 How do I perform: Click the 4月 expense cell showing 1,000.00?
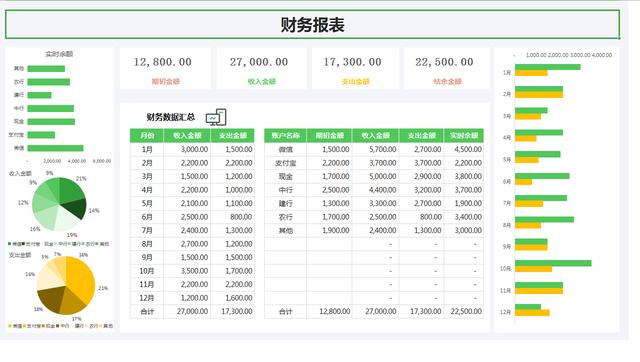(232, 190)
